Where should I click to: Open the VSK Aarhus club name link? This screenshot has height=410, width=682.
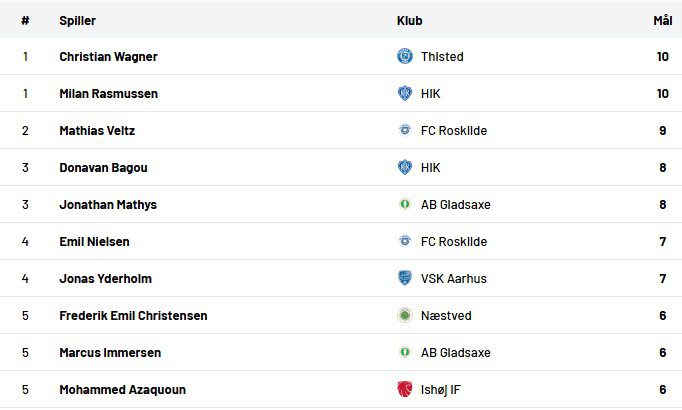pos(454,279)
